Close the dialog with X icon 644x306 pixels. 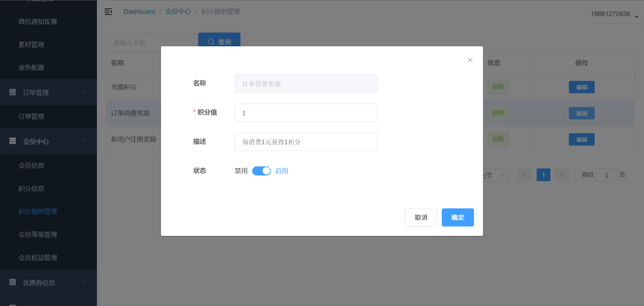pyautogui.click(x=470, y=60)
